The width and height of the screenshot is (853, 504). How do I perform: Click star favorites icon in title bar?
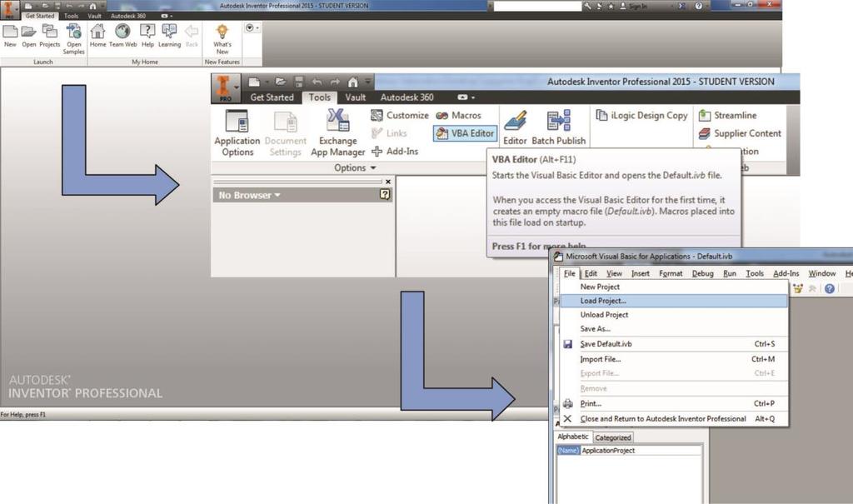click(611, 6)
